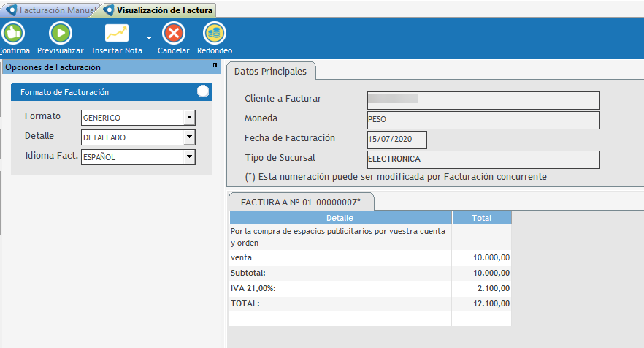The image size is (644, 348).
Task: Confirm the invoice with thumbs-up icon
Action: (13, 33)
